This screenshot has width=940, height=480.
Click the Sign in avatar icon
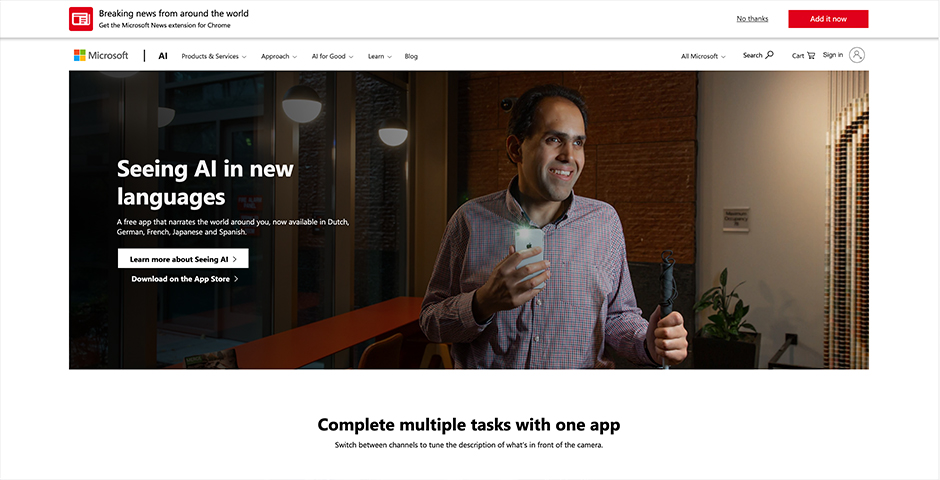tap(857, 55)
